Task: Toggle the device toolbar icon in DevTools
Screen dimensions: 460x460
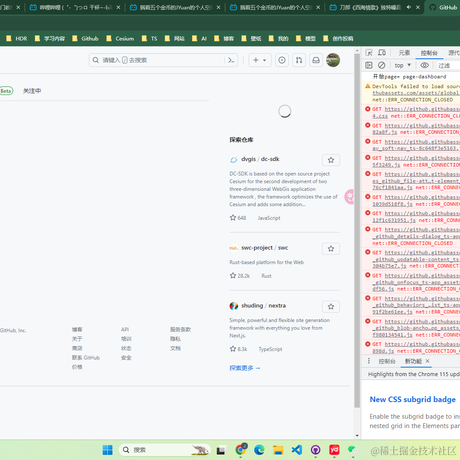Action: 382,53
